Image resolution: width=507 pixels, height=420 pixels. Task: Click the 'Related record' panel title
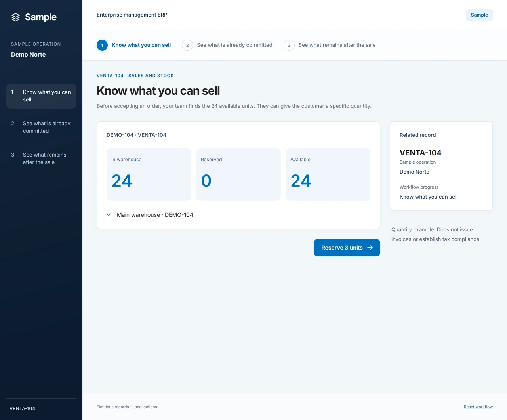point(417,135)
